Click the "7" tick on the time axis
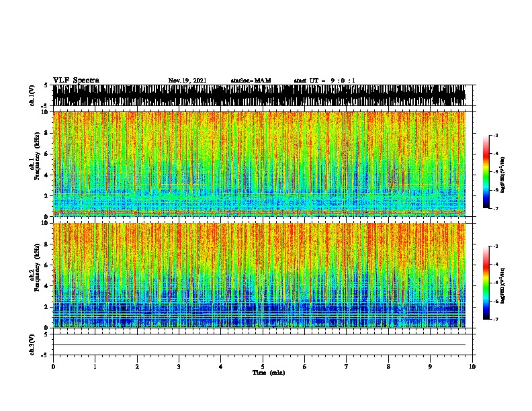This screenshot has height=411, width=532. [347, 367]
